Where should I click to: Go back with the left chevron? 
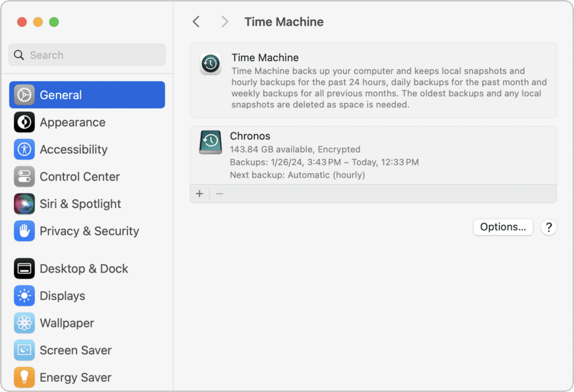(x=196, y=22)
